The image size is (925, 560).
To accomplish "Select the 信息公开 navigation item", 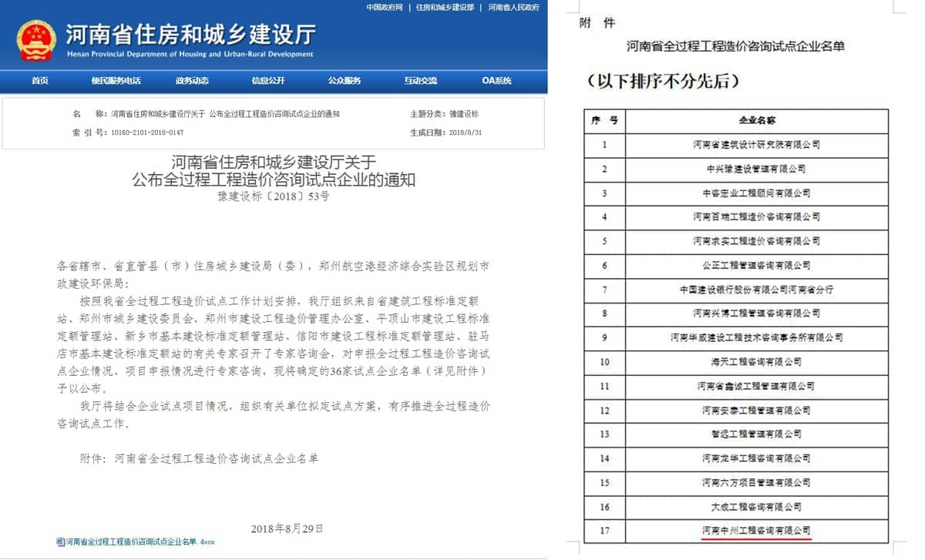I will [x=268, y=81].
